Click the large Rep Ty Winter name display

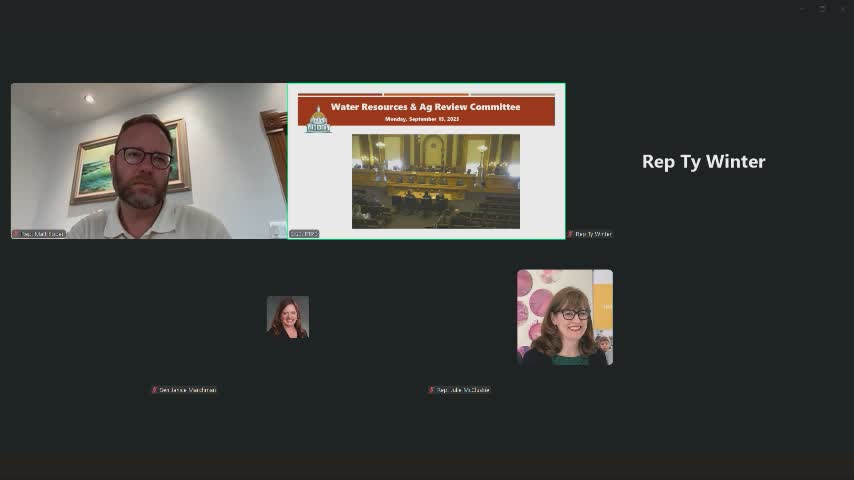click(x=703, y=161)
